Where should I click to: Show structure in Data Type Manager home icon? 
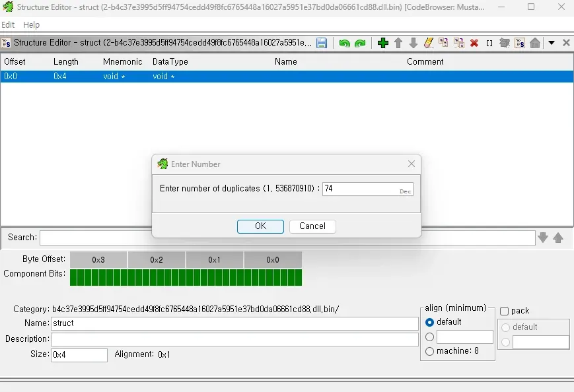click(535, 43)
